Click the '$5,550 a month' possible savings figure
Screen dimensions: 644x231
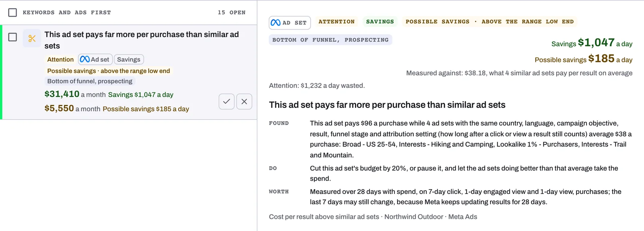click(x=72, y=108)
